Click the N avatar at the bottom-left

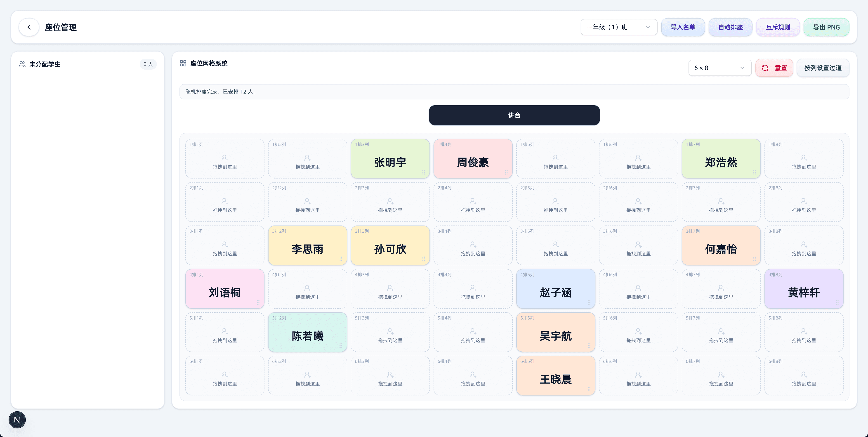pos(17,419)
